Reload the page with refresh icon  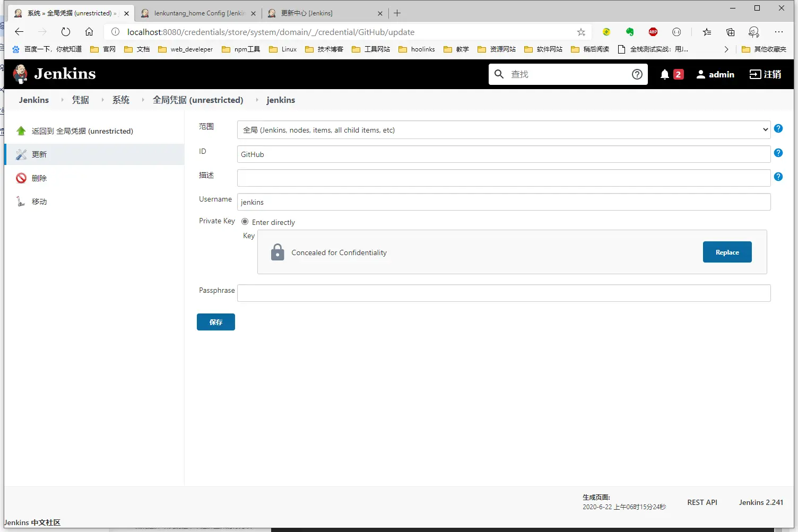click(x=66, y=32)
